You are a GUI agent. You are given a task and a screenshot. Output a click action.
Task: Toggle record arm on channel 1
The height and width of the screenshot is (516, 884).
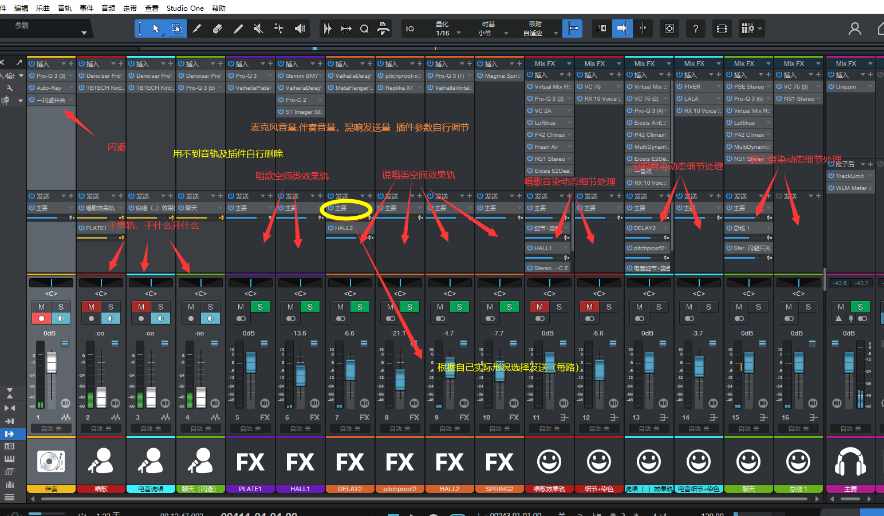(x=41, y=318)
